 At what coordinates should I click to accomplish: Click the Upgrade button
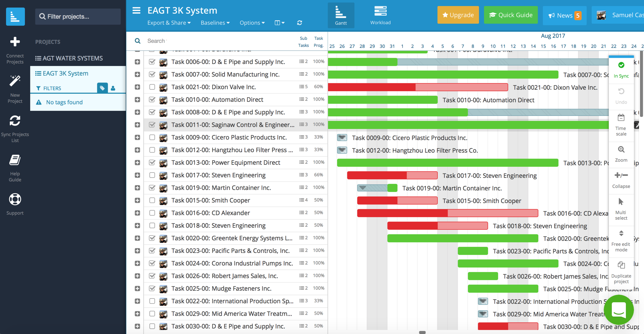[458, 15]
